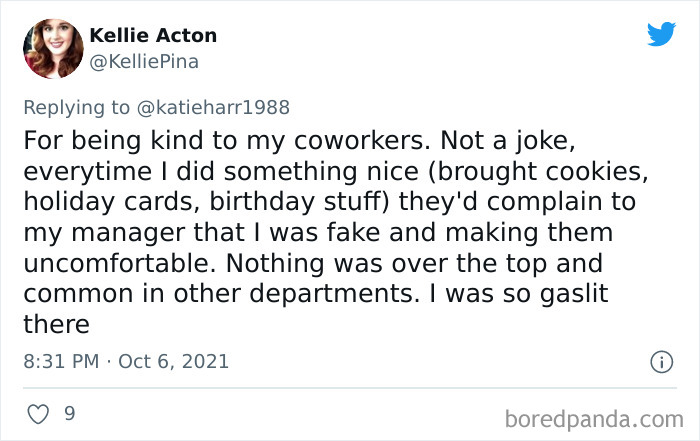Click the Twitter bird logo
700x441 pixels.
coord(661,35)
